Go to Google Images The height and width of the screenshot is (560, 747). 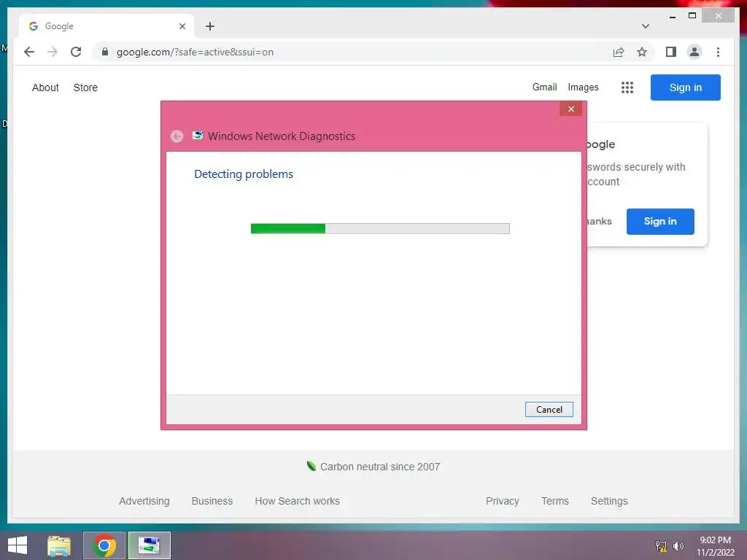tap(583, 87)
